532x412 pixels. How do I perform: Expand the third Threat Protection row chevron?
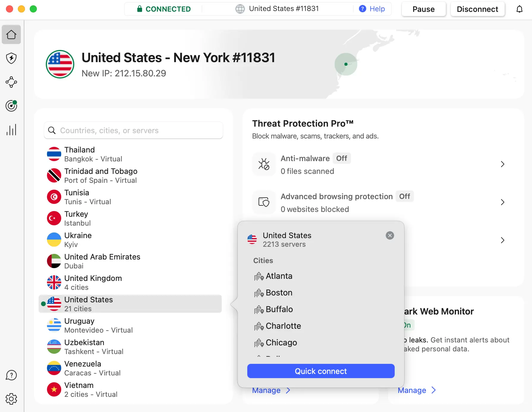tap(502, 240)
